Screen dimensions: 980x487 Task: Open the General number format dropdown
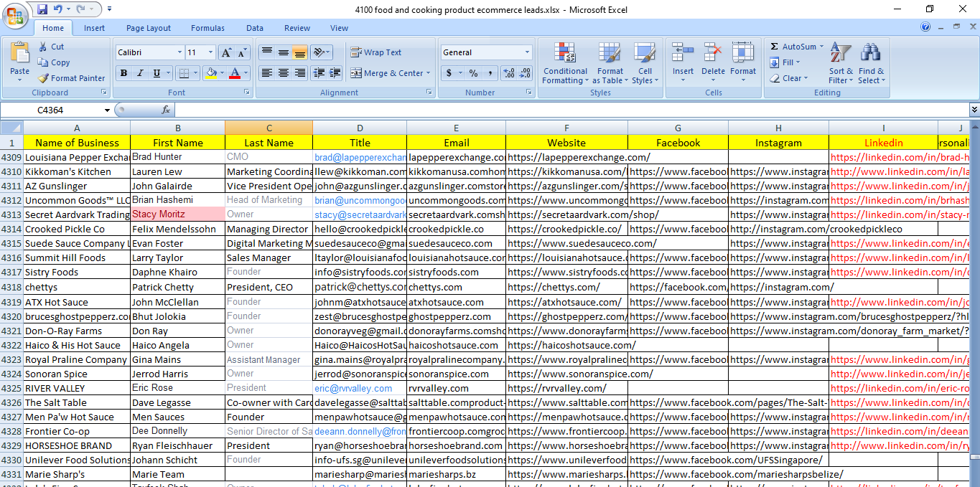point(528,52)
